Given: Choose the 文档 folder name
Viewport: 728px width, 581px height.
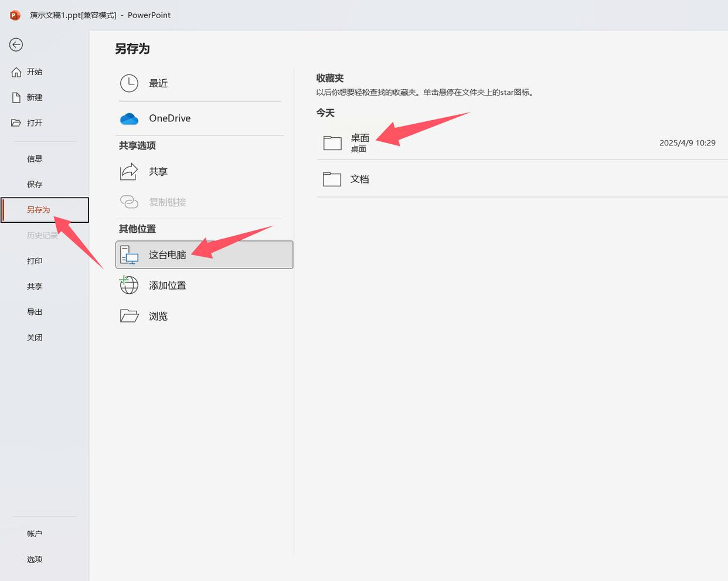Looking at the screenshot, I should click(x=360, y=179).
